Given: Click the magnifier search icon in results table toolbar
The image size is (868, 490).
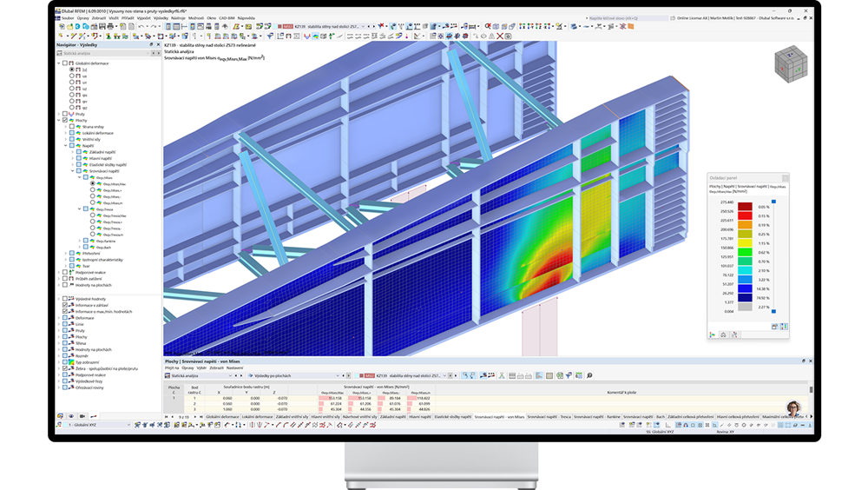Looking at the screenshot, I should pyautogui.click(x=589, y=375).
